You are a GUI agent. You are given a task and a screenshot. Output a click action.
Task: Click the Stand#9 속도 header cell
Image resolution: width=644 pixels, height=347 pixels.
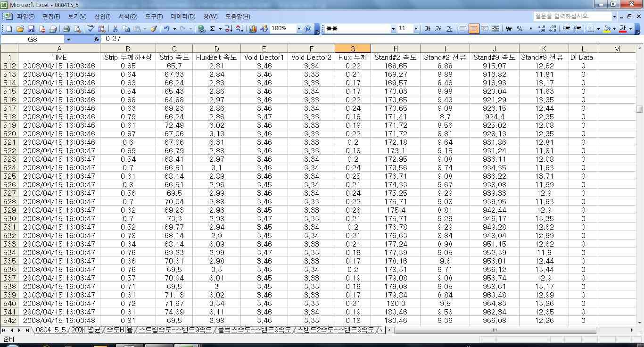point(494,57)
